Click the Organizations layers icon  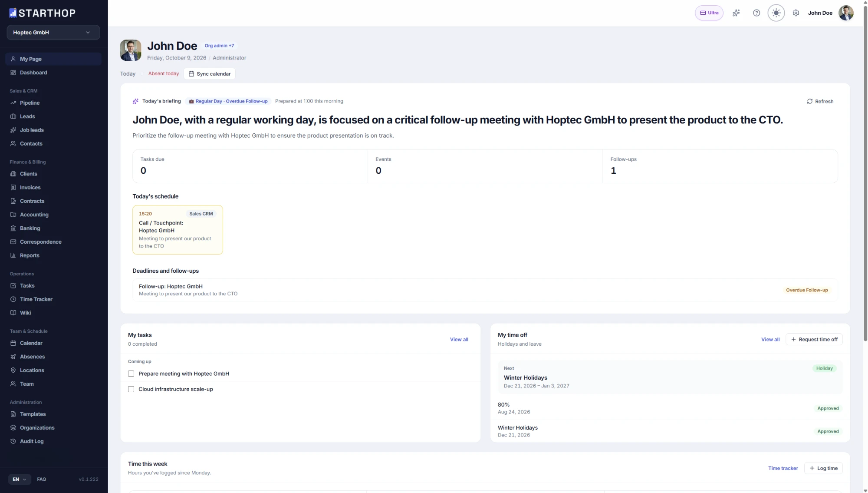pyautogui.click(x=13, y=428)
